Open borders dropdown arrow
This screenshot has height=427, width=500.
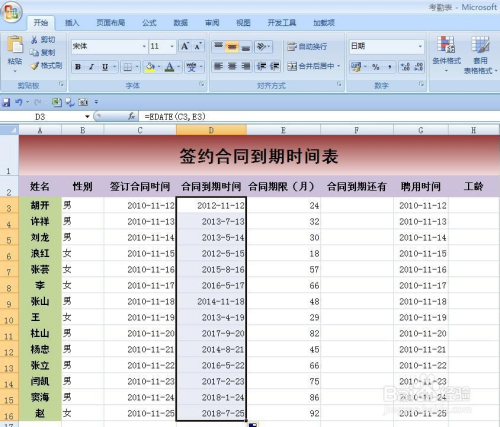(137, 67)
